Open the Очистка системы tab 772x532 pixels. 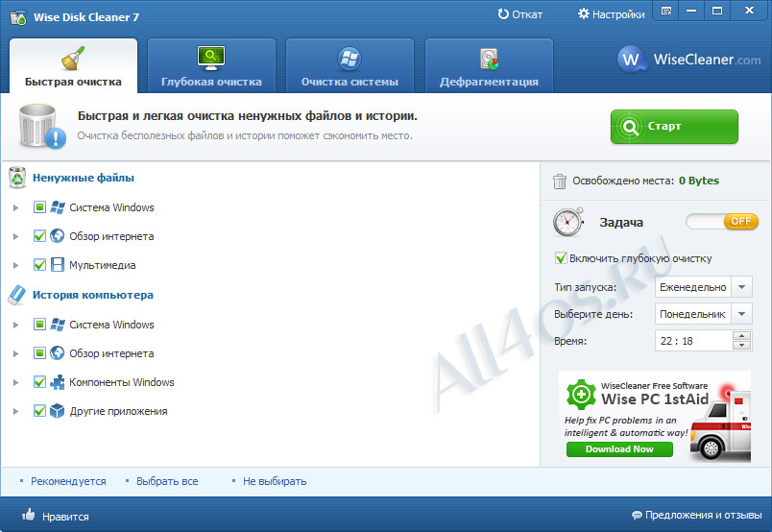(350, 66)
